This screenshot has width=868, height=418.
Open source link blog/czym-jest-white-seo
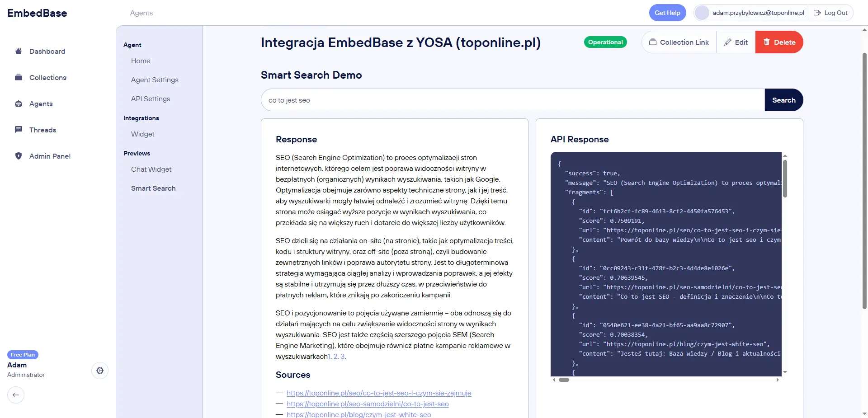pos(359,414)
